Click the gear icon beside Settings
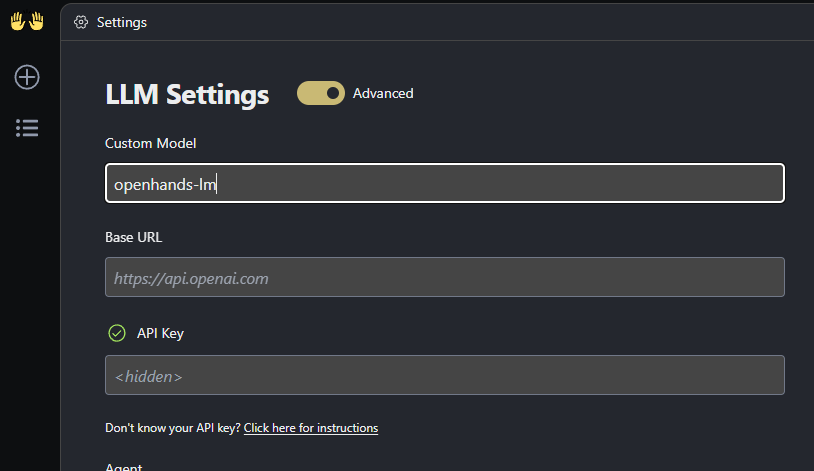 pos(81,22)
